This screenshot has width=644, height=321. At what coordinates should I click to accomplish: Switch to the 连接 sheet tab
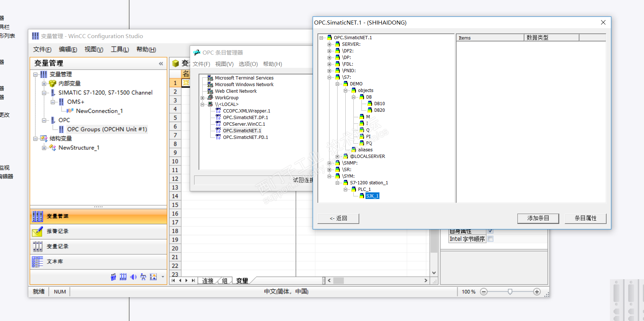click(208, 281)
